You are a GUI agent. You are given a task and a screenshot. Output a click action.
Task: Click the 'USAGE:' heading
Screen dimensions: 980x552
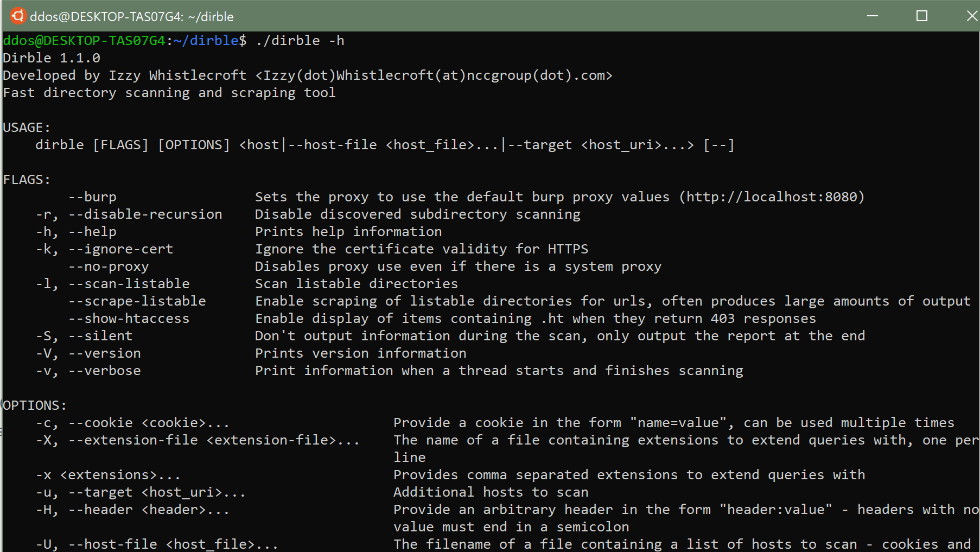click(x=27, y=128)
